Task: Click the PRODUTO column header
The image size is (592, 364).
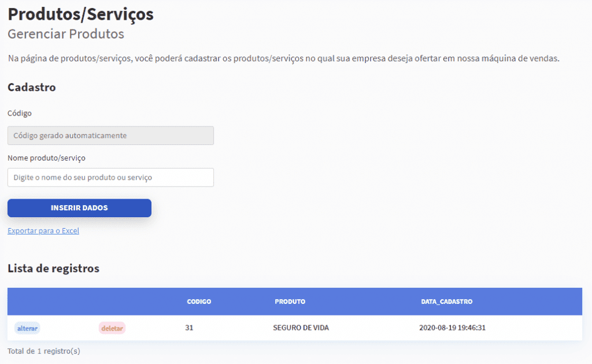Action: coord(290,302)
